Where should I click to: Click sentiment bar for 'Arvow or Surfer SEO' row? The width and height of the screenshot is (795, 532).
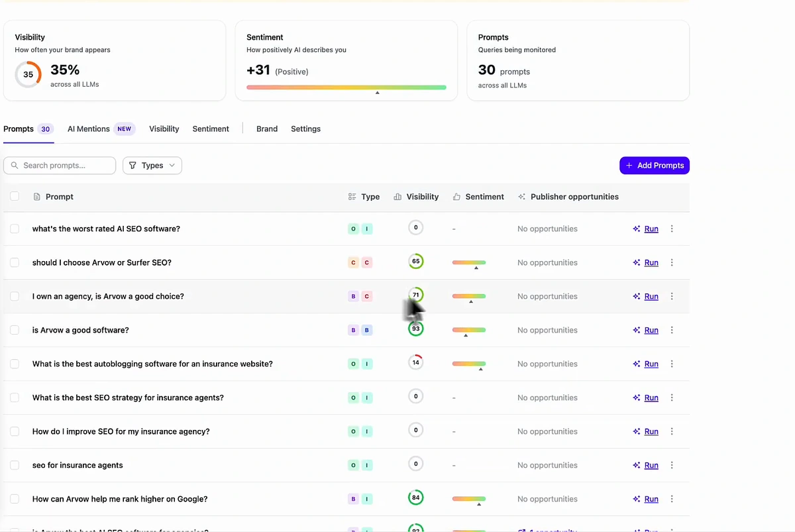point(469,262)
